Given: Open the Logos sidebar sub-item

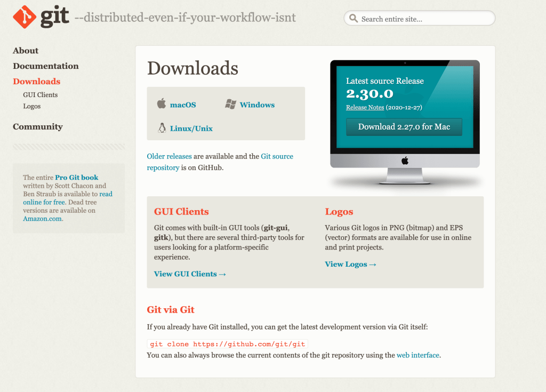Looking at the screenshot, I should tap(32, 106).
